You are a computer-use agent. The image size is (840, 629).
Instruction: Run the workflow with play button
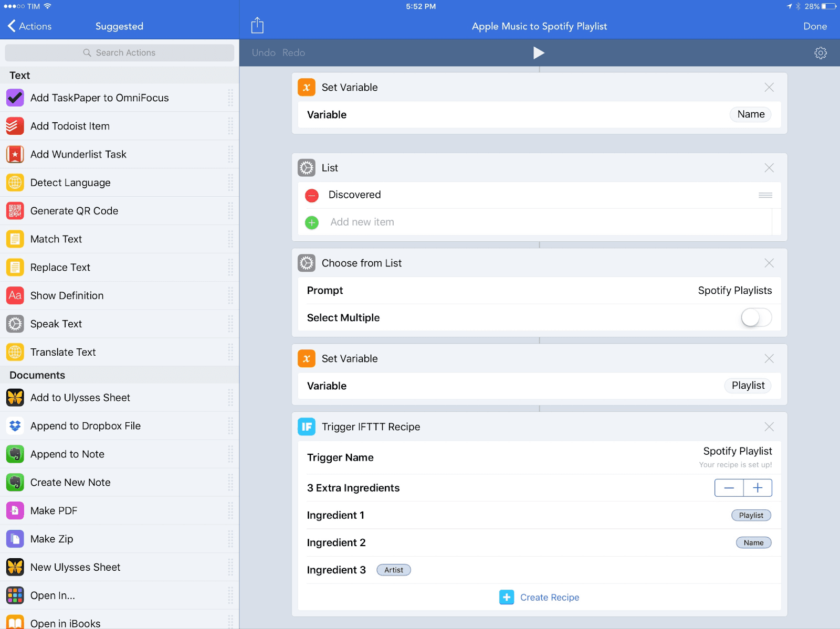point(539,52)
